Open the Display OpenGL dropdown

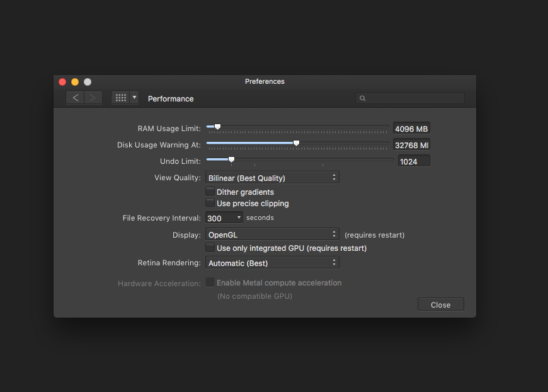click(x=272, y=234)
